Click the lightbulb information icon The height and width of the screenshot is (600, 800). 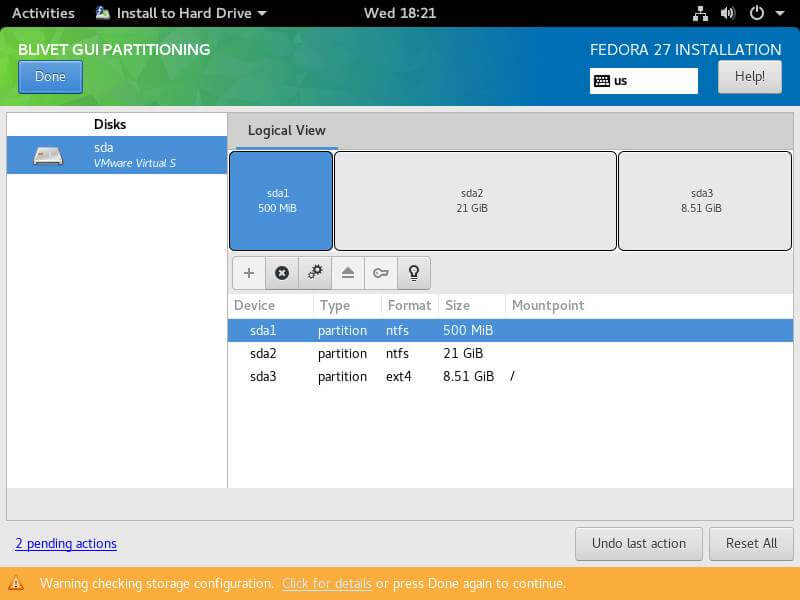click(414, 273)
